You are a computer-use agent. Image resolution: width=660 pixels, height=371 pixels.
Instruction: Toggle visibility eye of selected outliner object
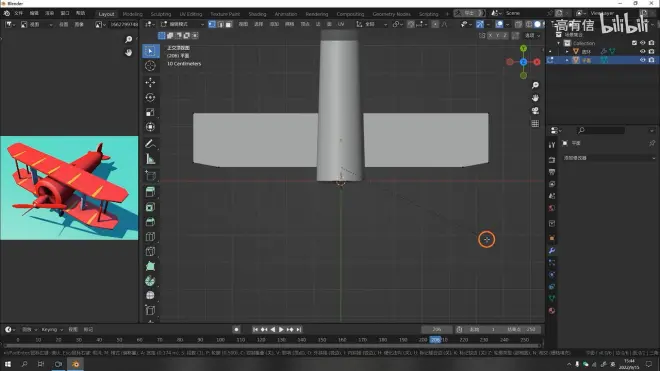click(642, 60)
